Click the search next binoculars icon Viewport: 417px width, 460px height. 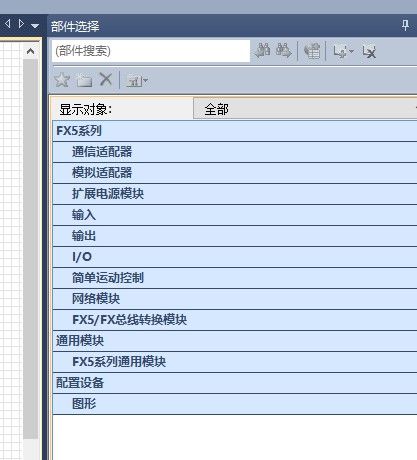pyautogui.click(x=284, y=51)
